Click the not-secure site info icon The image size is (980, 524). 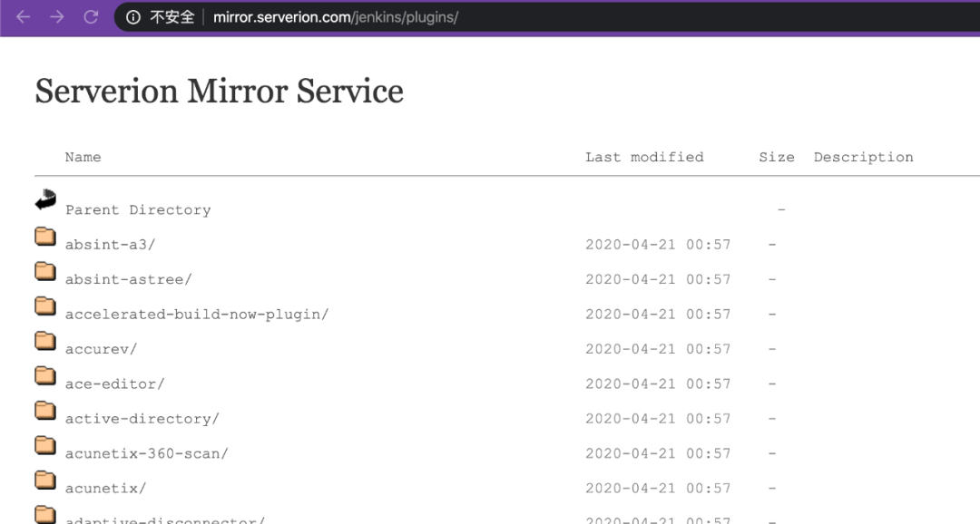tap(133, 17)
